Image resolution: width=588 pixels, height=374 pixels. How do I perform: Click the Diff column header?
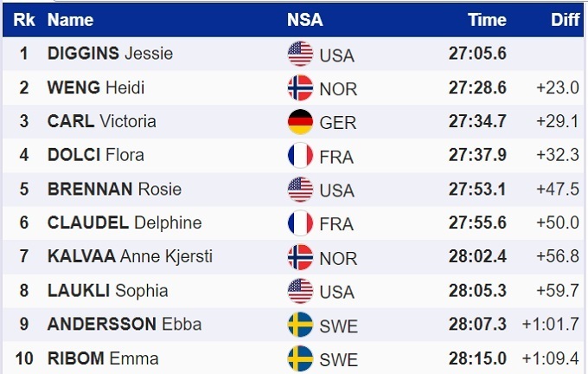point(565,20)
